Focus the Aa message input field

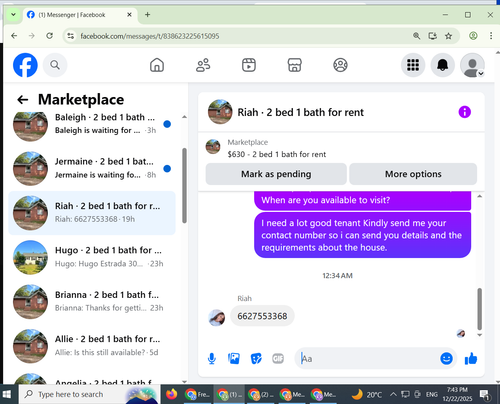point(368,359)
